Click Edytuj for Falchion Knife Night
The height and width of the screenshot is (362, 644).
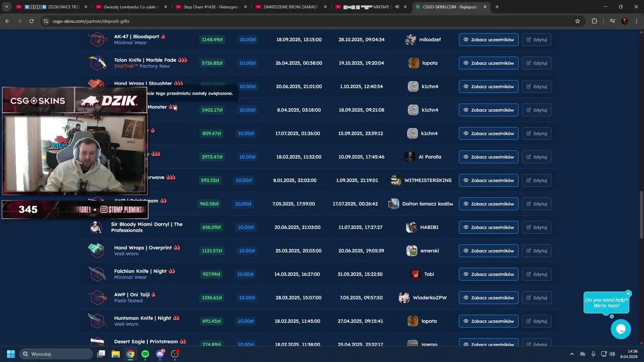coord(536,274)
